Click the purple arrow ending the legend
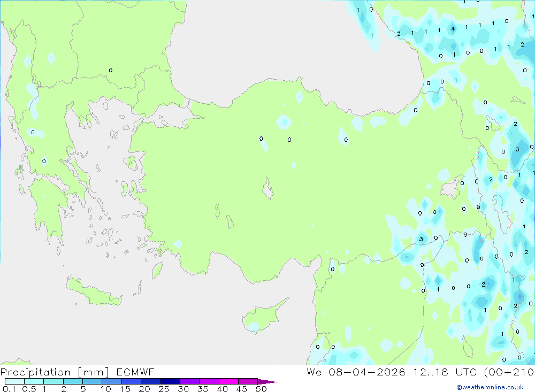This screenshot has height=392, width=535. tap(267, 382)
